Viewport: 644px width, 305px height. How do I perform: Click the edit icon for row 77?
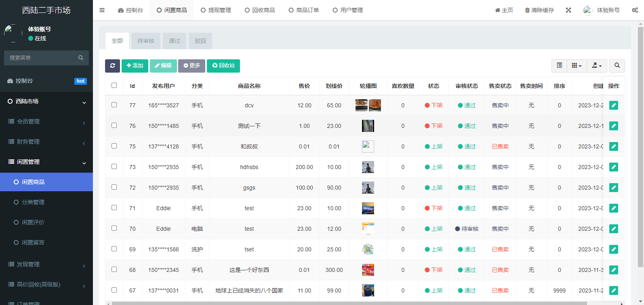pos(613,105)
